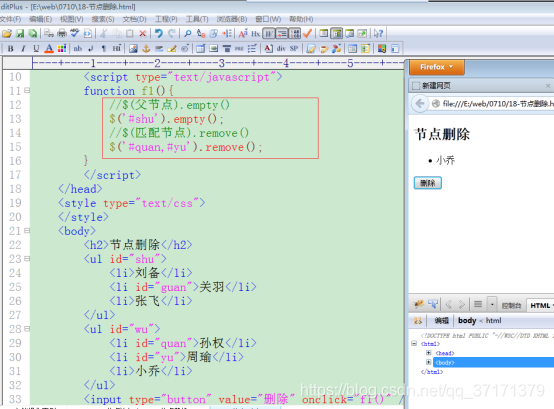Toggle the highlighted document window view button

point(337,34)
